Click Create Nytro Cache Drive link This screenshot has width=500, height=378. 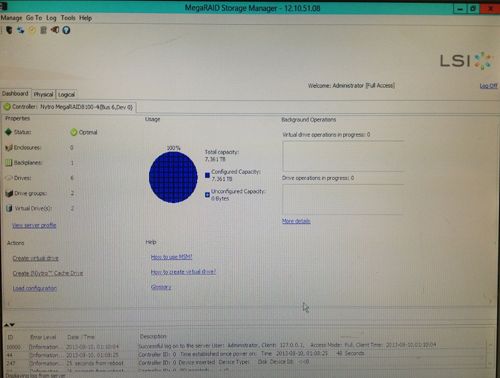point(48,273)
